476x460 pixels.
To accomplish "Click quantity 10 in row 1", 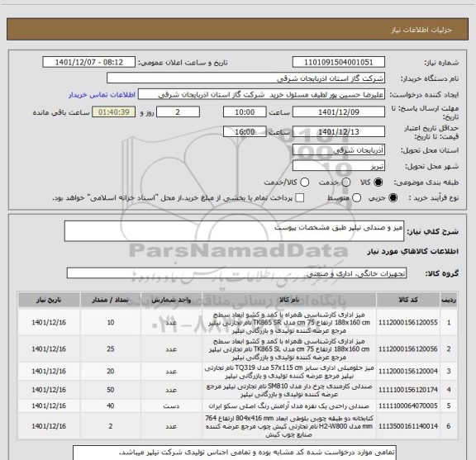I will (x=111, y=323).
